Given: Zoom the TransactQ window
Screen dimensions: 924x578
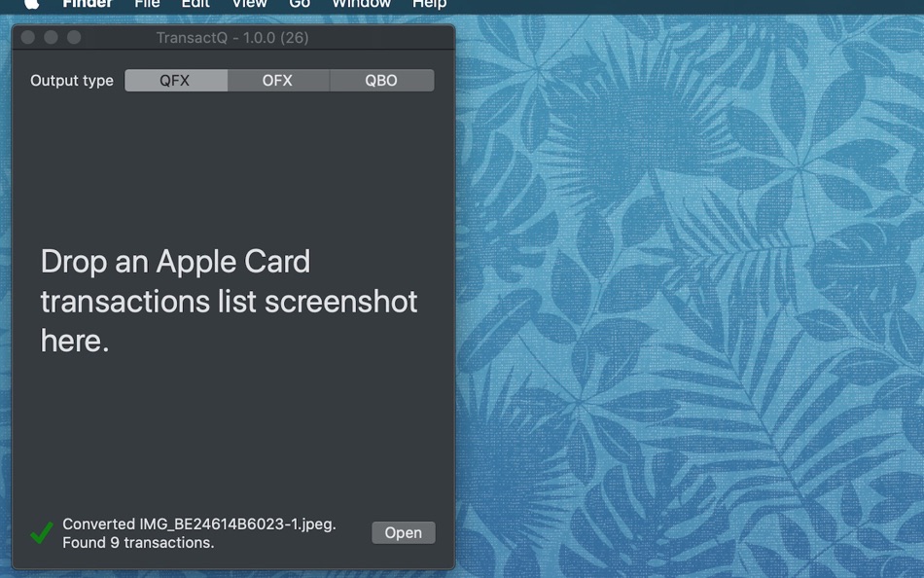Looking at the screenshot, I should (x=74, y=37).
